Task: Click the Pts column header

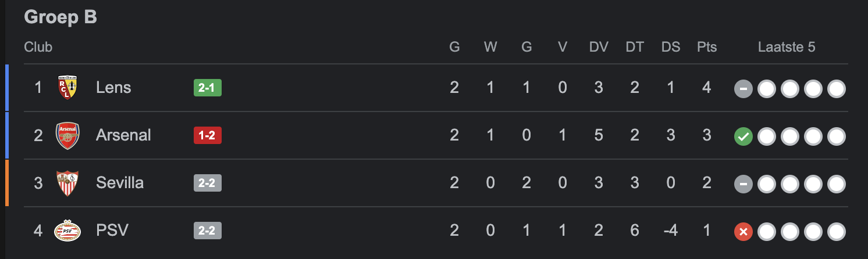Action: tap(707, 47)
